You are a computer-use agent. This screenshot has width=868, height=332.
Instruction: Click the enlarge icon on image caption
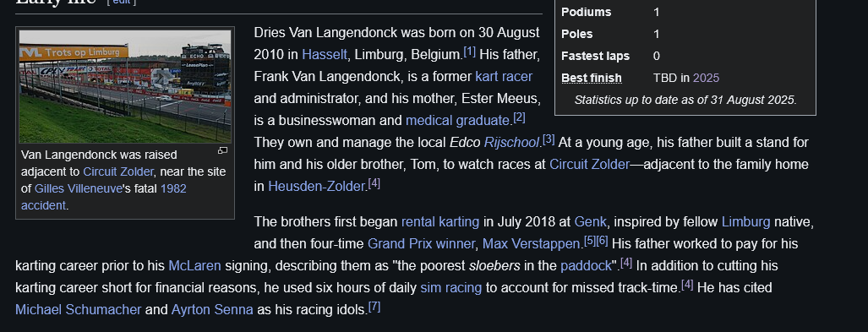222,150
